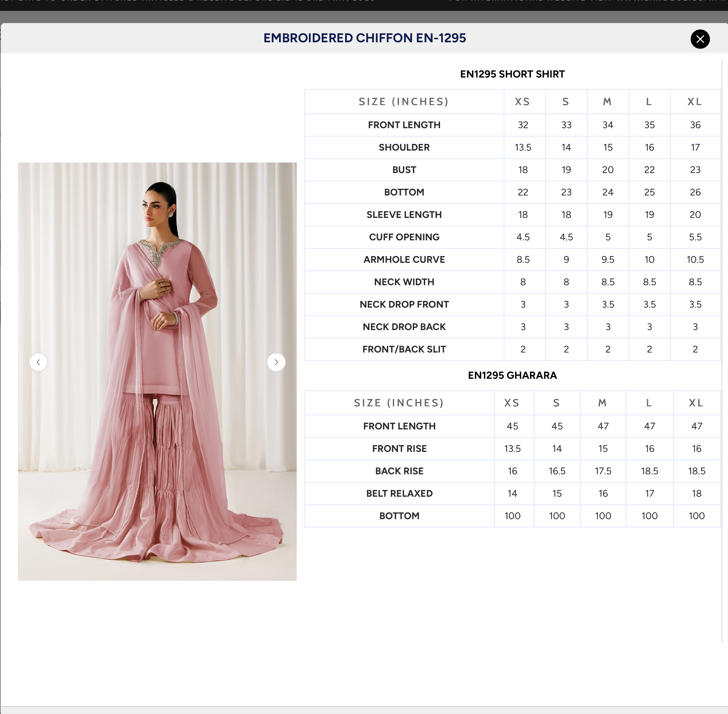The image size is (728, 714).
Task: Click belt relaxed XL value 18
Action: (x=697, y=494)
